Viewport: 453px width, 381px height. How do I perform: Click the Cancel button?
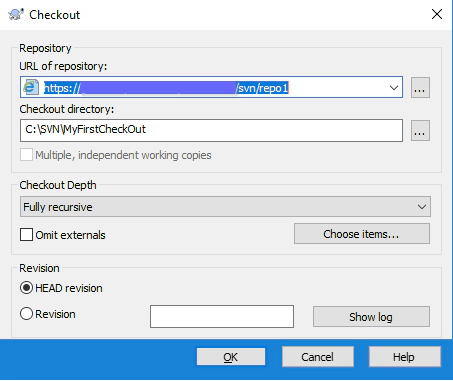(318, 357)
